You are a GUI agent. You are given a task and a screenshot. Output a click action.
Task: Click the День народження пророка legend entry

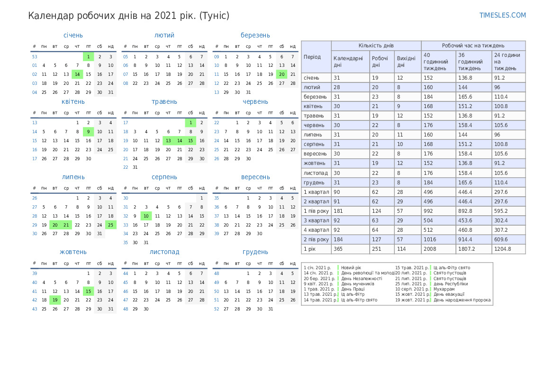462,300
